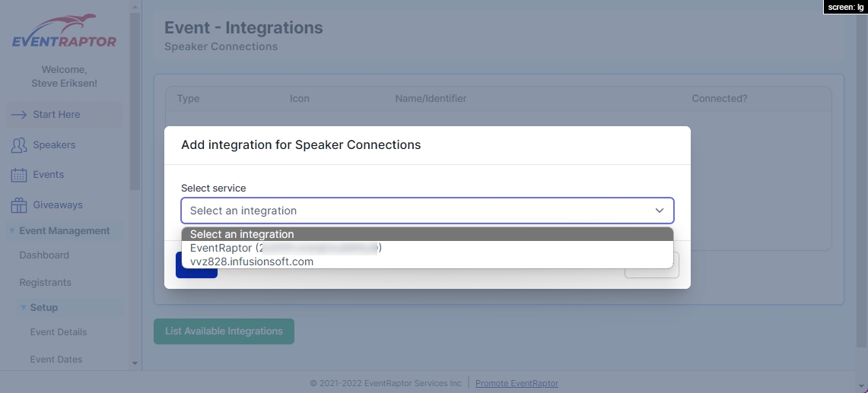Click the Select service dropdown chevron
Image resolution: width=868 pixels, height=393 pixels.
659,211
